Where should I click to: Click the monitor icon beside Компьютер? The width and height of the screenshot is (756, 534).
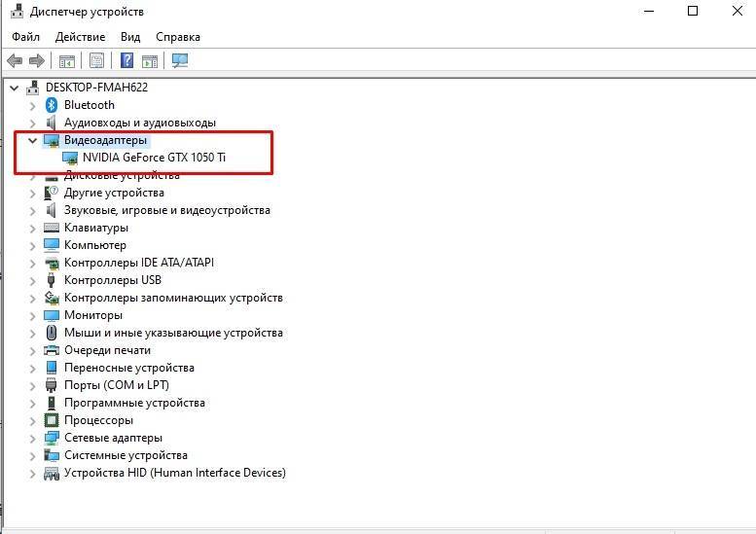point(52,245)
